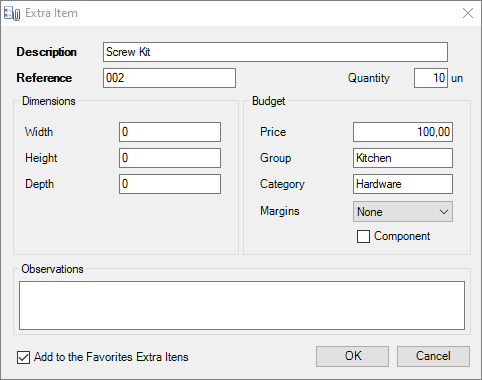Click the Cancel button
Screen dimensions: 482x380
pos(433,356)
